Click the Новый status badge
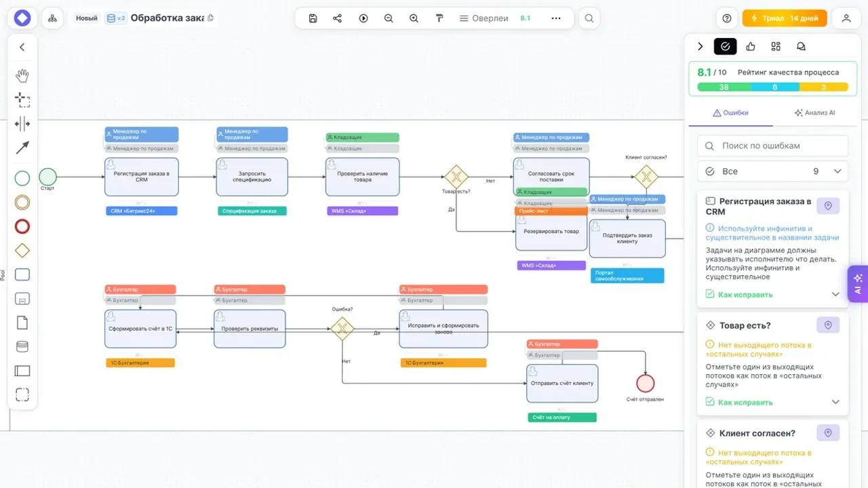868x488 pixels. coord(86,18)
